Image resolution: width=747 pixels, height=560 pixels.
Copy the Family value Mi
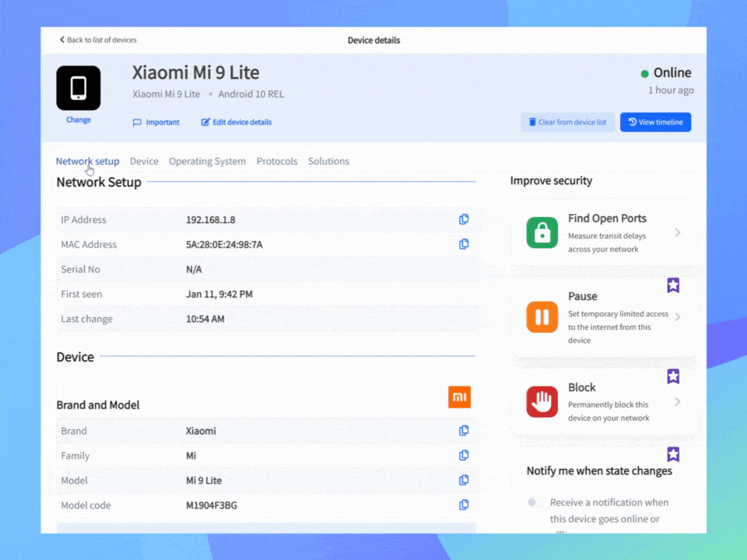pyautogui.click(x=464, y=455)
